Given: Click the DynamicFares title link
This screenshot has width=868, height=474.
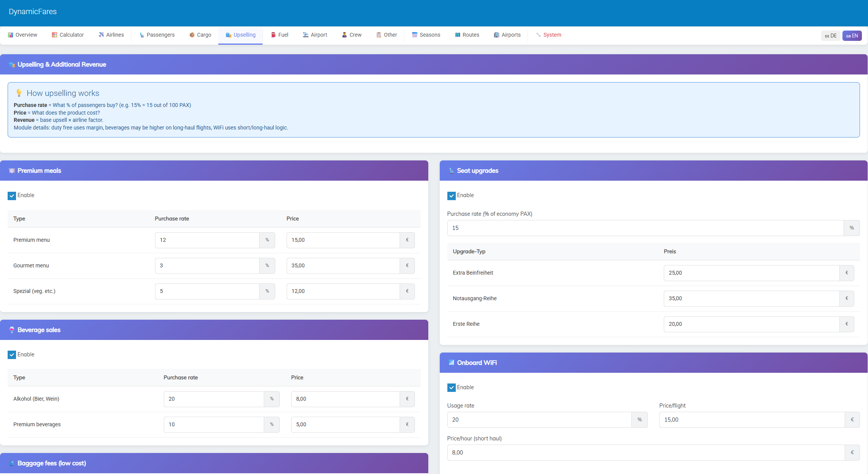Looking at the screenshot, I should pyautogui.click(x=33, y=11).
